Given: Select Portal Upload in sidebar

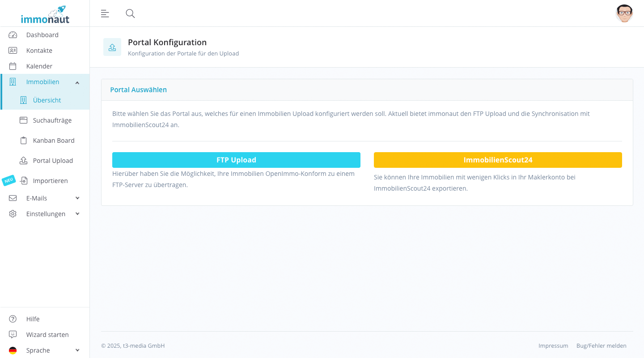Looking at the screenshot, I should tap(52, 161).
